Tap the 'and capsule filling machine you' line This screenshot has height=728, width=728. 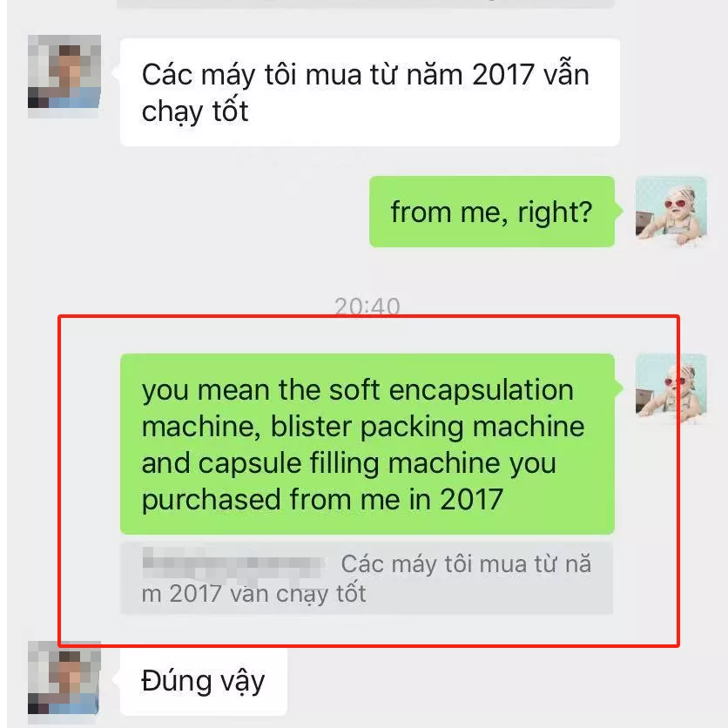[348, 463]
